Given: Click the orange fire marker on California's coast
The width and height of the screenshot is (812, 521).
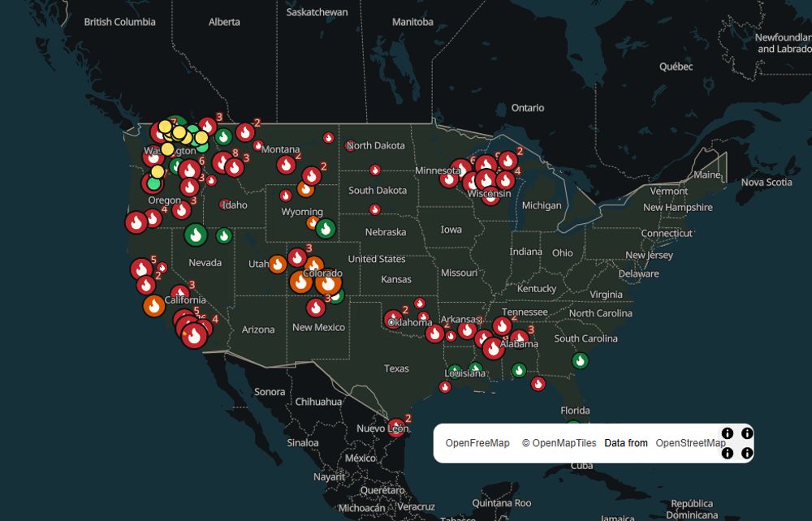Looking at the screenshot, I should click(x=153, y=306).
